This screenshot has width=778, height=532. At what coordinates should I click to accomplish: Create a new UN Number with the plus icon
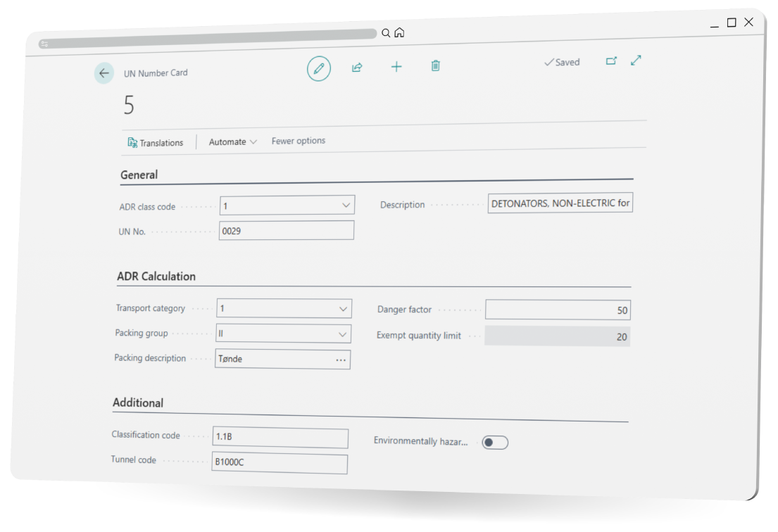pos(396,67)
